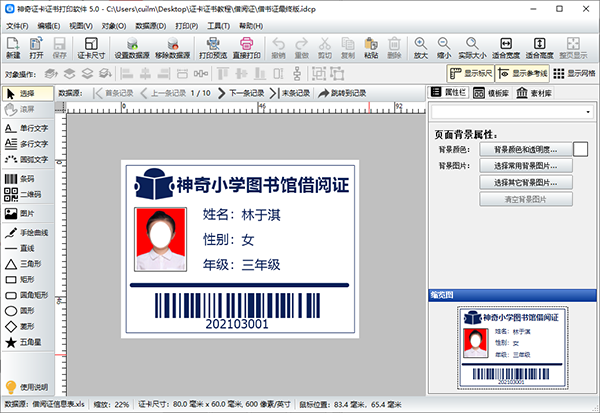Toggle 显示标尺 ruler display
The height and width of the screenshot is (413, 600).
(x=470, y=73)
